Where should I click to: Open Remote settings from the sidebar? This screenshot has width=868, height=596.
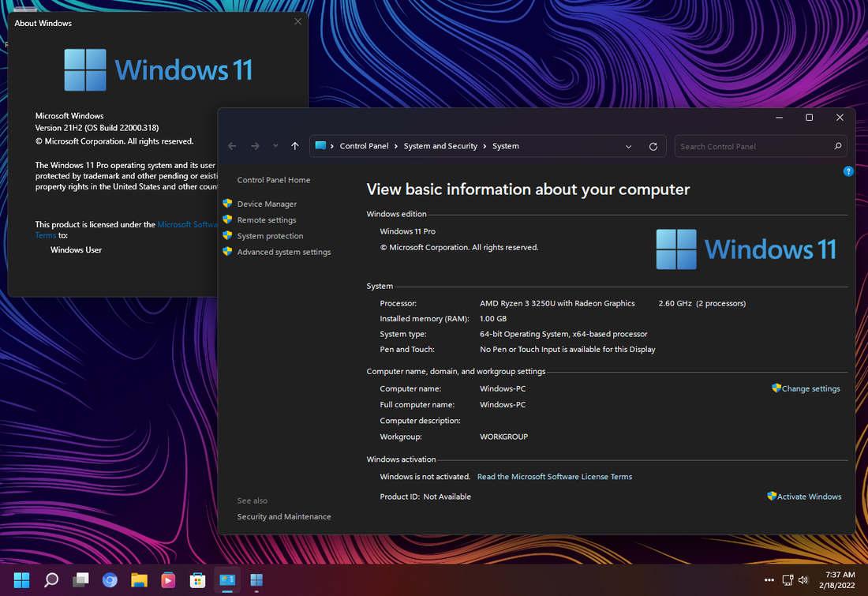click(267, 220)
